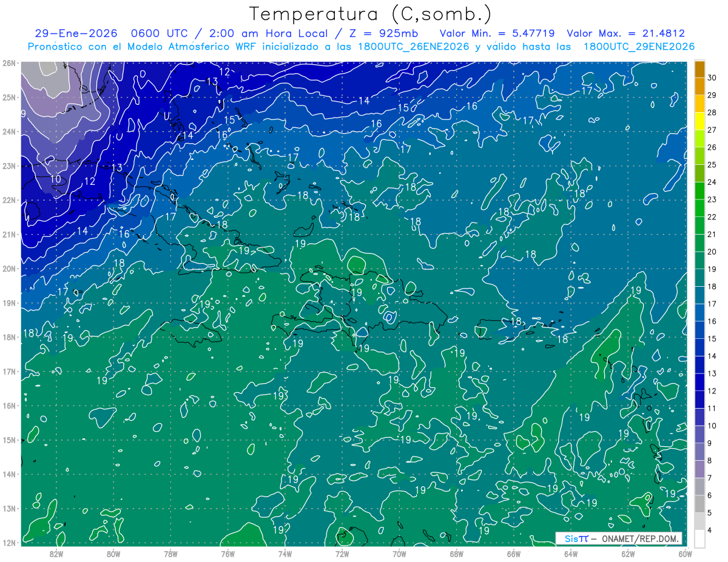
Task: Click the 64W longitude axis label
Action: coord(570,553)
